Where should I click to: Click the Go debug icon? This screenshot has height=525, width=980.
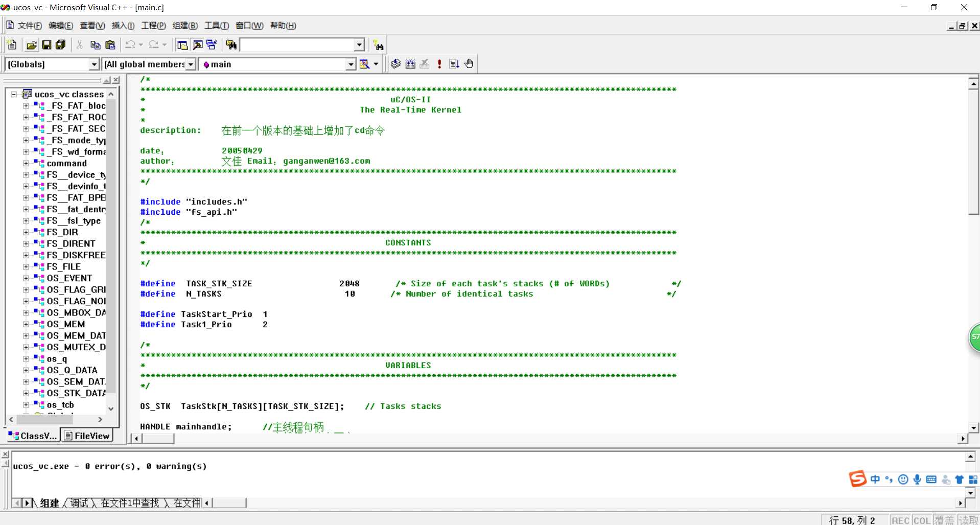coord(454,64)
